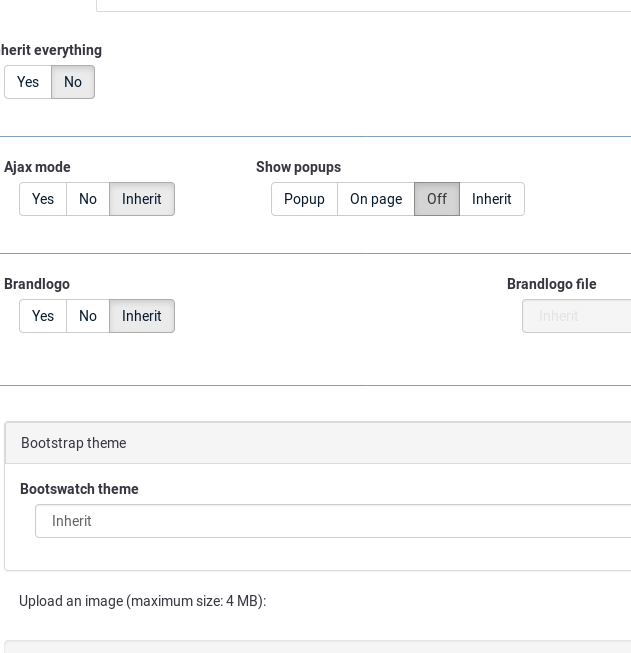Viewport: 631px width, 653px height.
Task: Set Show popups to On page
Action: 376,199
